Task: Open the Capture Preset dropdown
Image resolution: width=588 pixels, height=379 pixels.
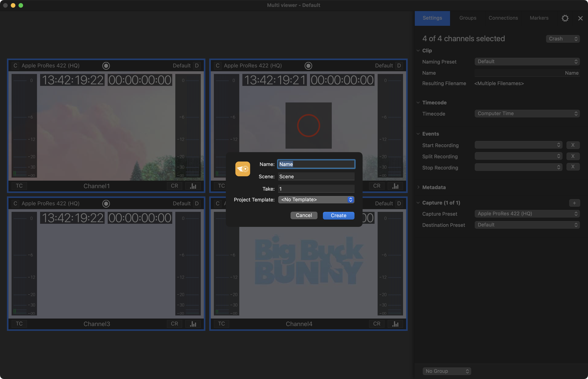Action: click(x=527, y=214)
